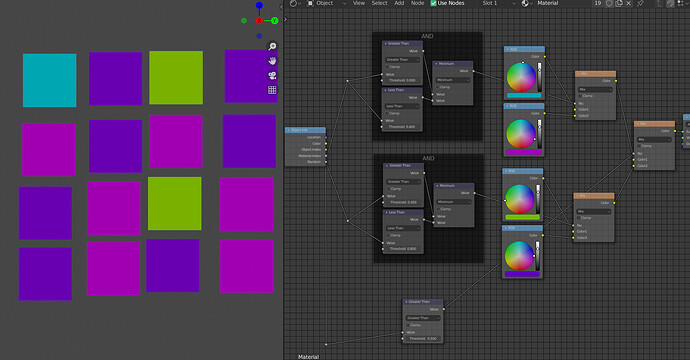Open blend type dropdown on upper Mix node
The image size is (690, 360).
[595, 89]
